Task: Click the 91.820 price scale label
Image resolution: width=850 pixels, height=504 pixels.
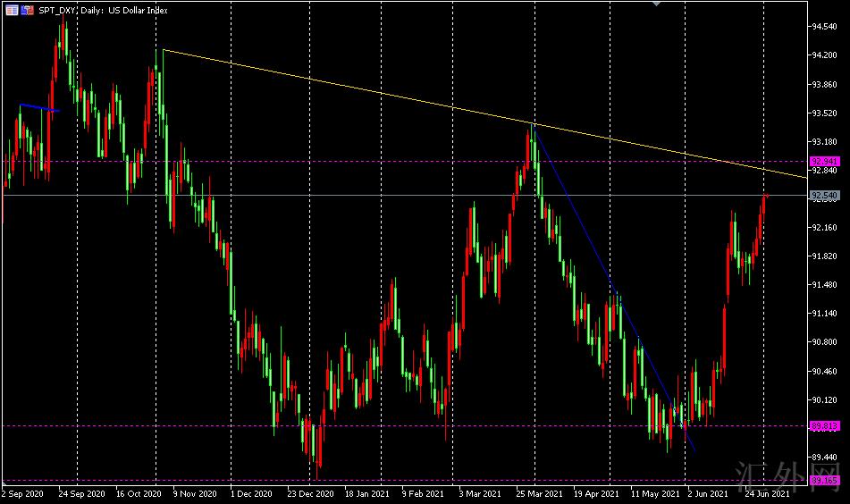Action: [824, 256]
